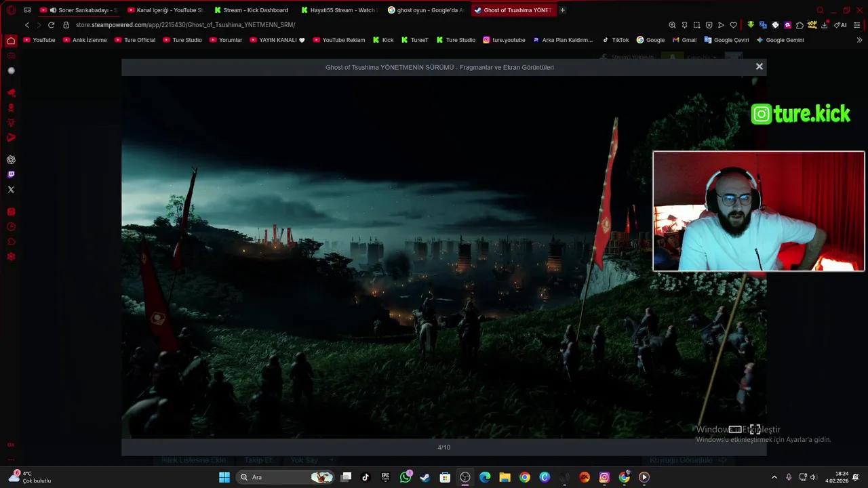
Task: Click the send/flow arrow icon in address bar
Action: [x=721, y=25]
